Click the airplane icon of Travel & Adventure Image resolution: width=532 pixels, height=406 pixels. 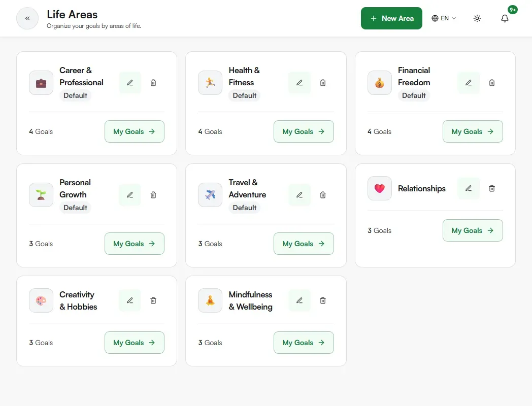(210, 195)
